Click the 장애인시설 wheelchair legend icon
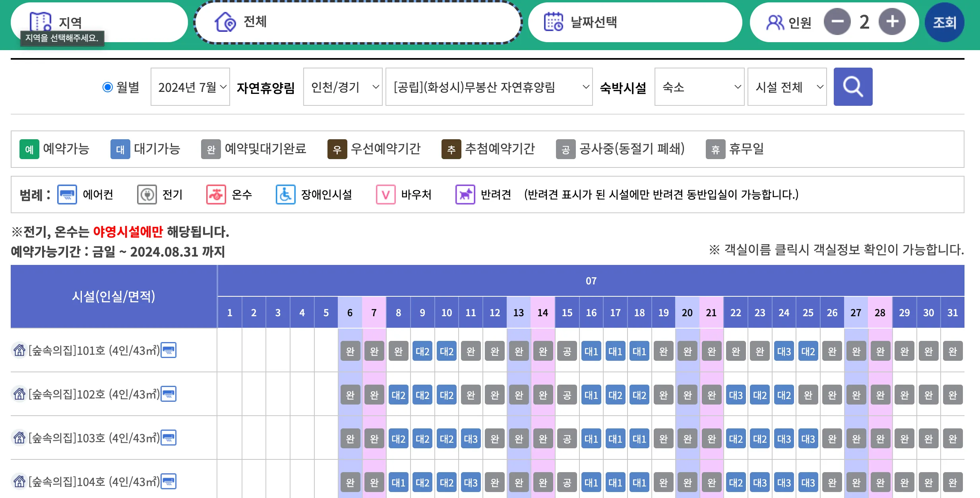The image size is (980, 498). (x=285, y=195)
